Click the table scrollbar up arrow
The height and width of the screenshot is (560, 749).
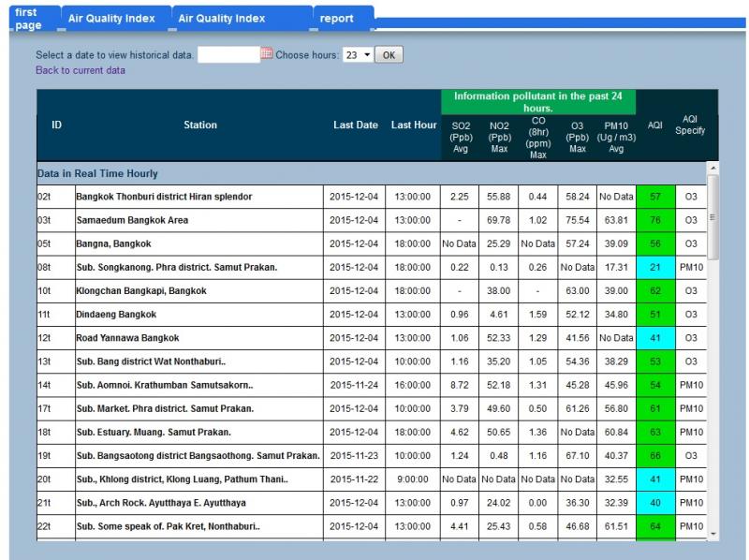[x=712, y=169]
